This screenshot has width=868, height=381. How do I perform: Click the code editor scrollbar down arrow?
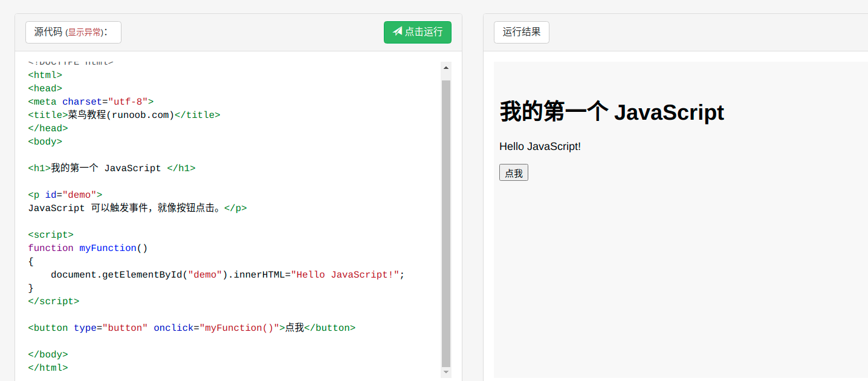click(446, 373)
